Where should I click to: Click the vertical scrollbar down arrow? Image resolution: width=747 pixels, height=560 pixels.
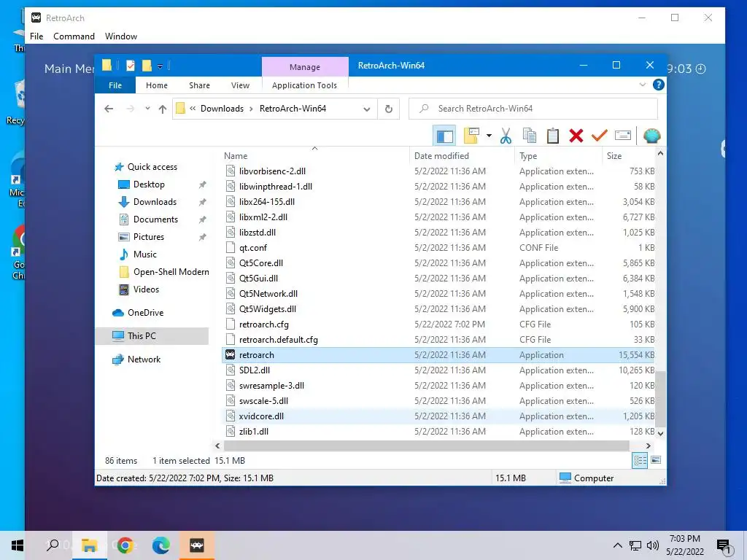(660, 433)
